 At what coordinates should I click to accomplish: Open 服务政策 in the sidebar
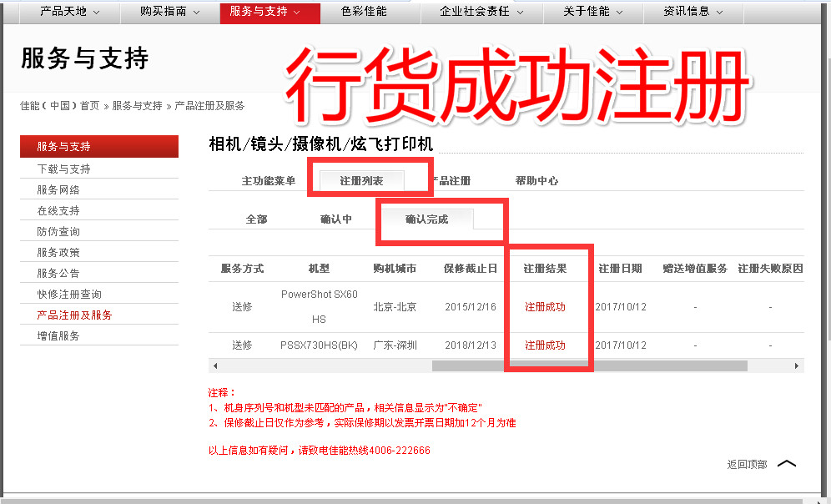(58, 252)
